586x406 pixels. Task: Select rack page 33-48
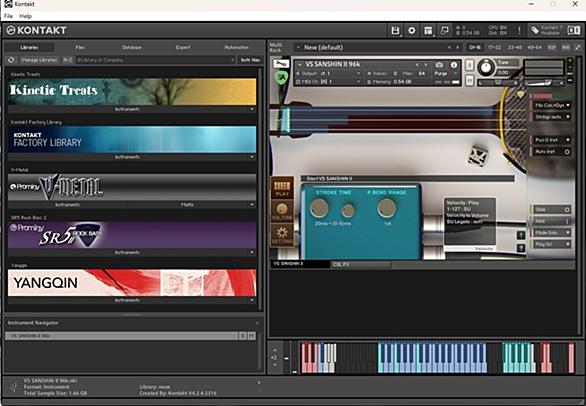coord(514,47)
